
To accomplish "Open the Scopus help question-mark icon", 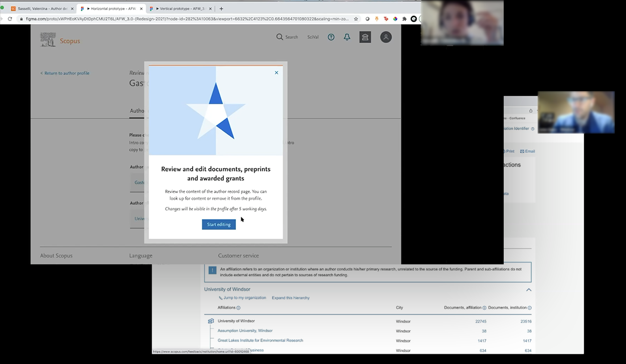I will (x=331, y=37).
